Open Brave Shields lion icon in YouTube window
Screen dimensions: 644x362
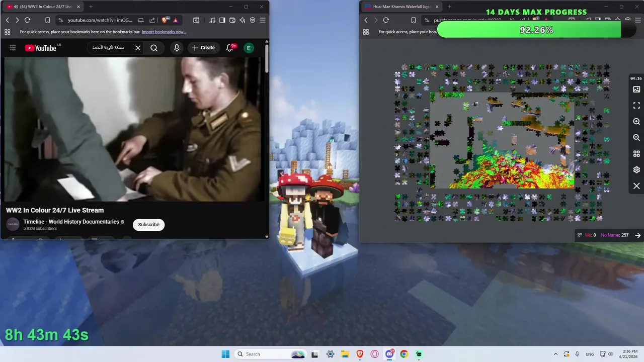pyautogui.click(x=165, y=20)
